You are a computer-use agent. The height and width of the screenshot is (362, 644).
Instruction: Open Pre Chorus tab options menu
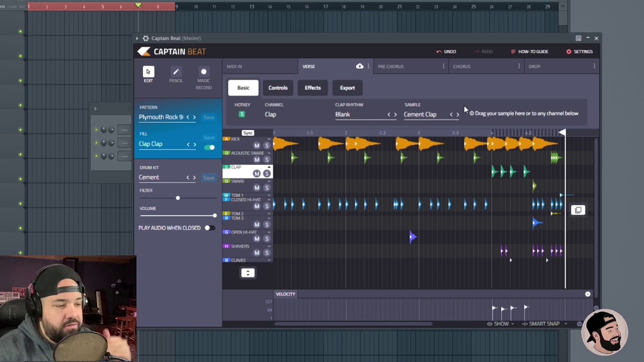[443, 66]
